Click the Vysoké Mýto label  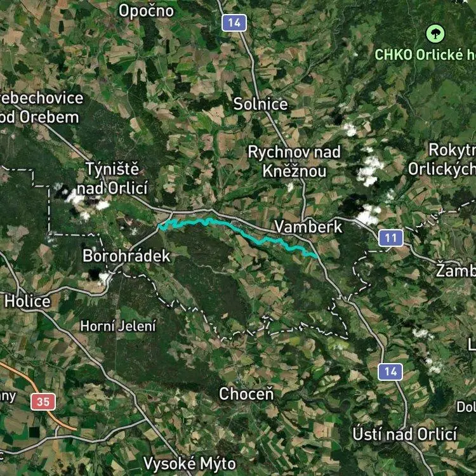pos(189,463)
